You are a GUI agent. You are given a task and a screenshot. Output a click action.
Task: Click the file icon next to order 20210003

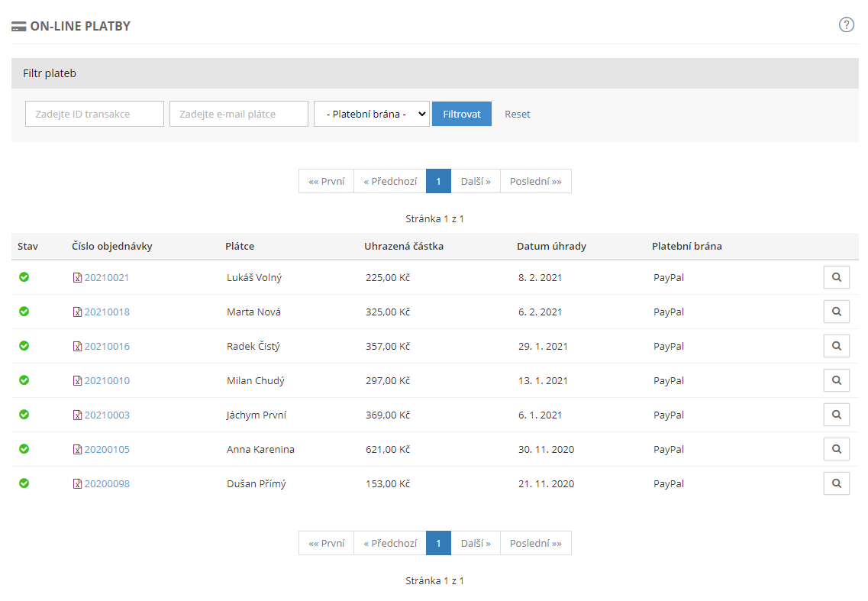coord(77,415)
